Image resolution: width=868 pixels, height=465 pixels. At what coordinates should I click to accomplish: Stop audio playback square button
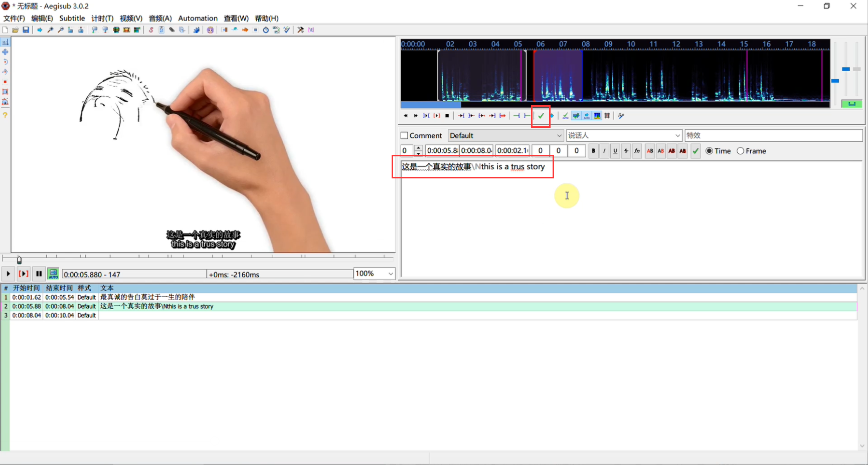click(x=447, y=116)
